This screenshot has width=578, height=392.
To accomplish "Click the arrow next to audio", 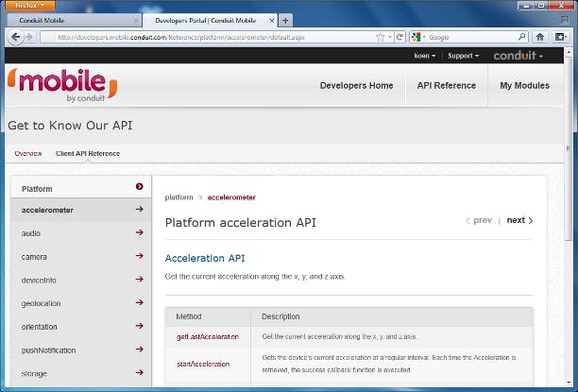I will coord(140,232).
